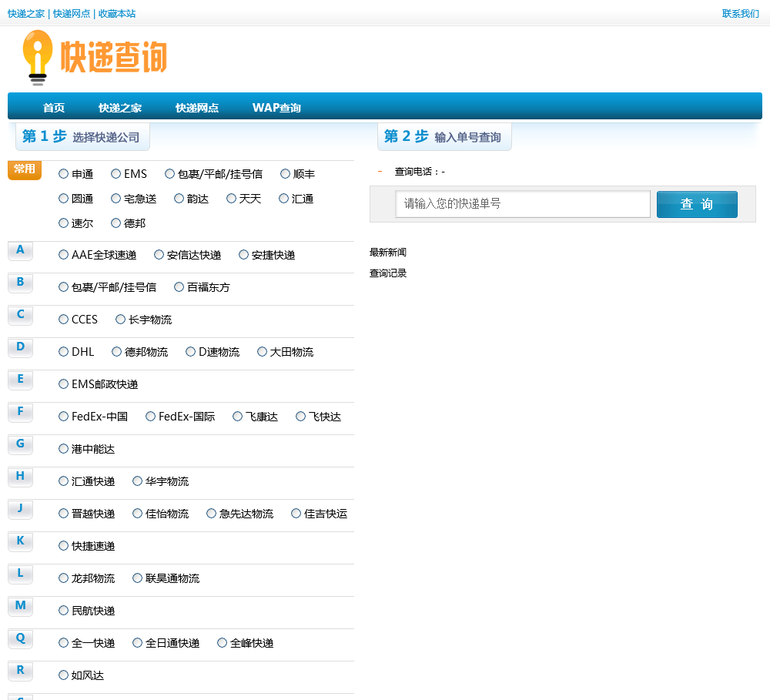Click the orange 常用 category badge

[25, 169]
